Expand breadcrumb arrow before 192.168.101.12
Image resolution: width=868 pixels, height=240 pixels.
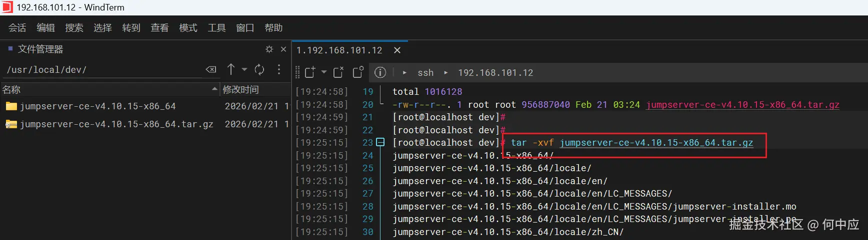(x=446, y=73)
